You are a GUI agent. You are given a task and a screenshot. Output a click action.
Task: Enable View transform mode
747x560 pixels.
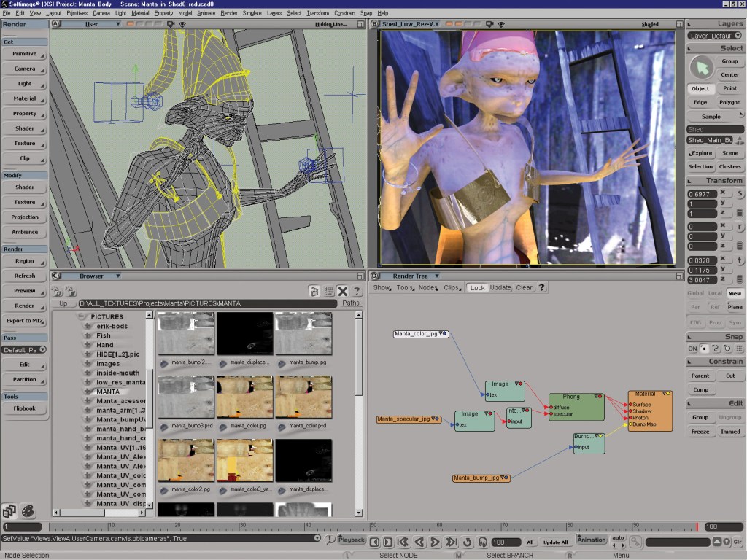pos(735,293)
